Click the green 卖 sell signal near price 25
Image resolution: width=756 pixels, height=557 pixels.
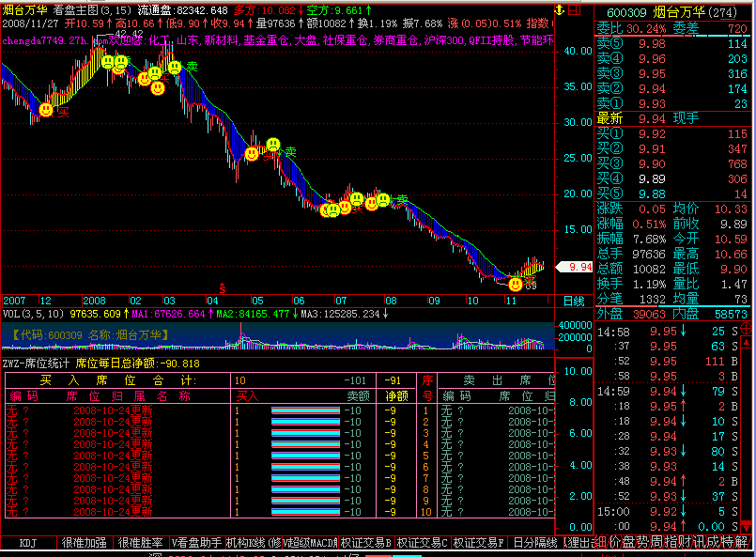(290, 152)
